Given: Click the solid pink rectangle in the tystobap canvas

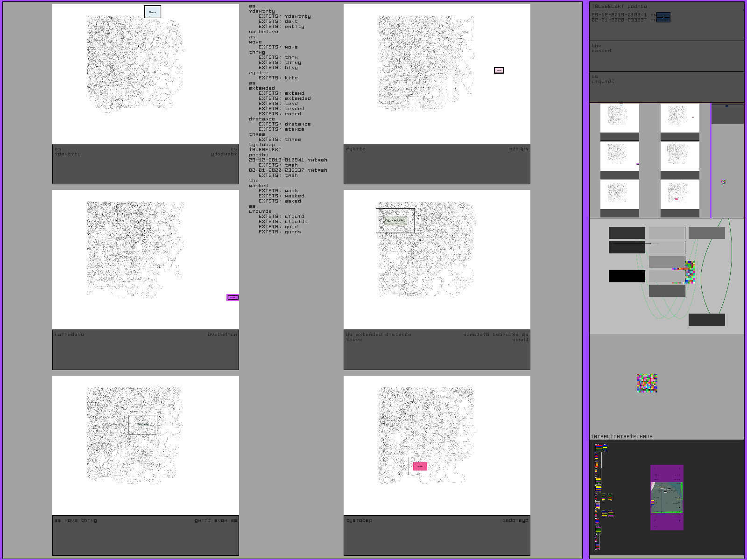Looking at the screenshot, I should [420, 466].
